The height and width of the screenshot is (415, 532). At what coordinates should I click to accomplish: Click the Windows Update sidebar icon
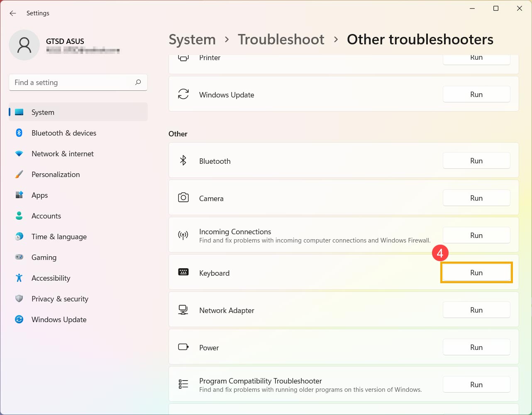[19, 319]
